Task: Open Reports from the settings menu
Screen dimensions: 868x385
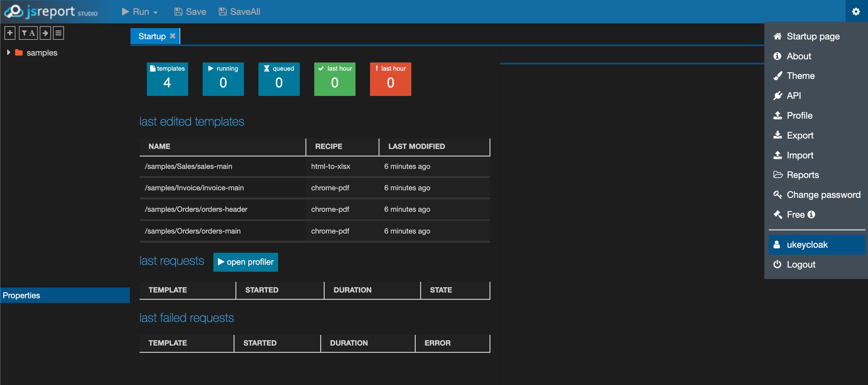Action: [x=816, y=175]
